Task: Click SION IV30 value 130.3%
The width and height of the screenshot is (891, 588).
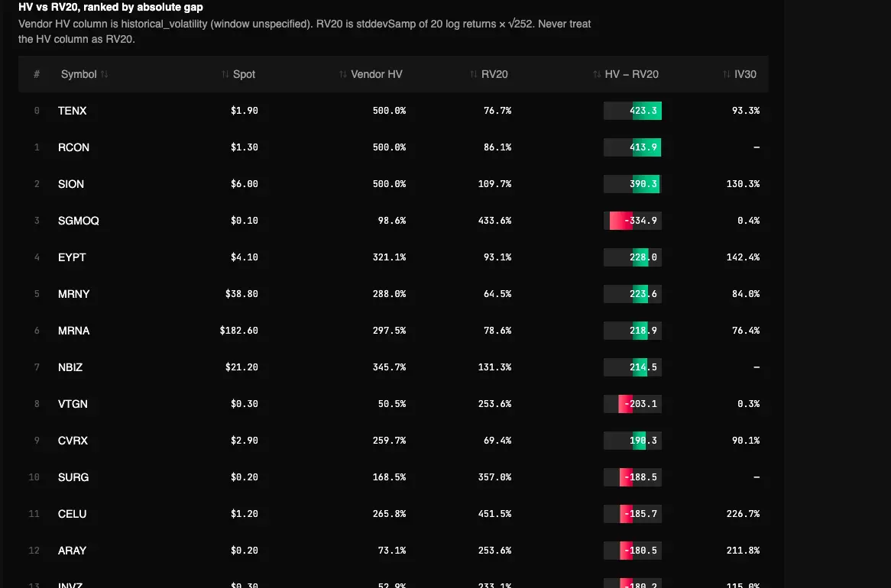Action: (744, 184)
